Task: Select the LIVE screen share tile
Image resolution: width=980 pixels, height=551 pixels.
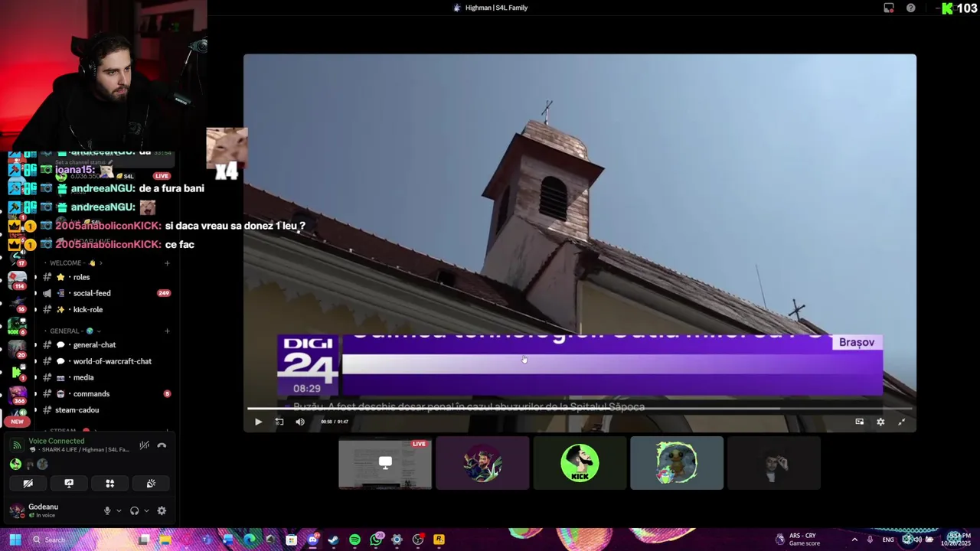Action: [385, 463]
